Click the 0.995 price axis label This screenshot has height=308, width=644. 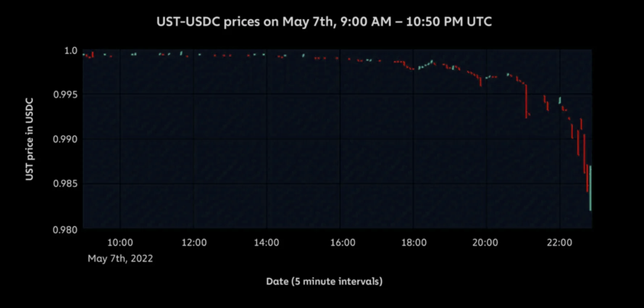(x=65, y=95)
